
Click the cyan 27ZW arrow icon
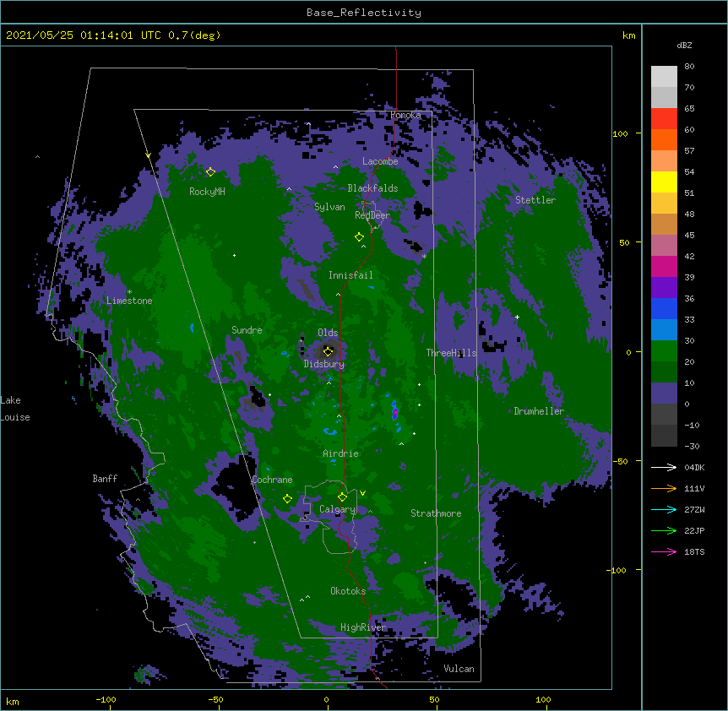pyautogui.click(x=664, y=509)
